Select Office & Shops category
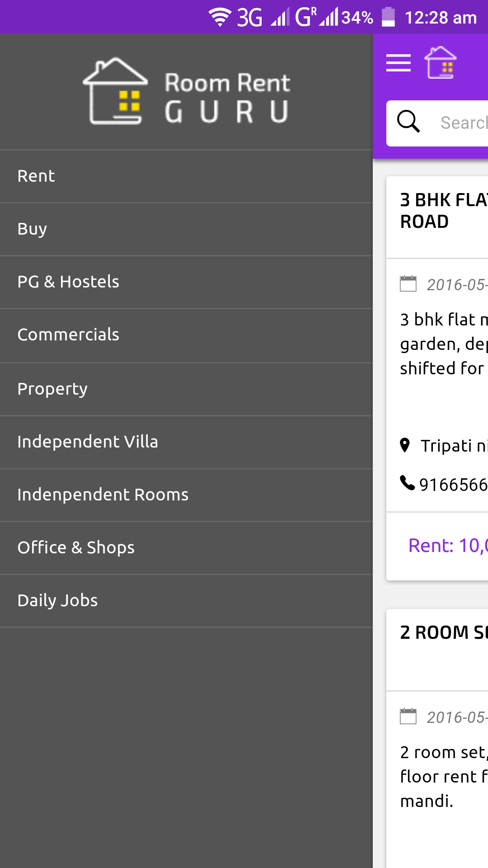Image resolution: width=488 pixels, height=868 pixels. (75, 547)
